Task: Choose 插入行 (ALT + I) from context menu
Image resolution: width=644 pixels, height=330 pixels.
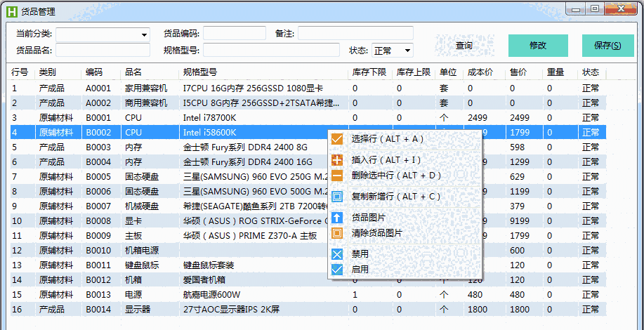Action: point(405,160)
